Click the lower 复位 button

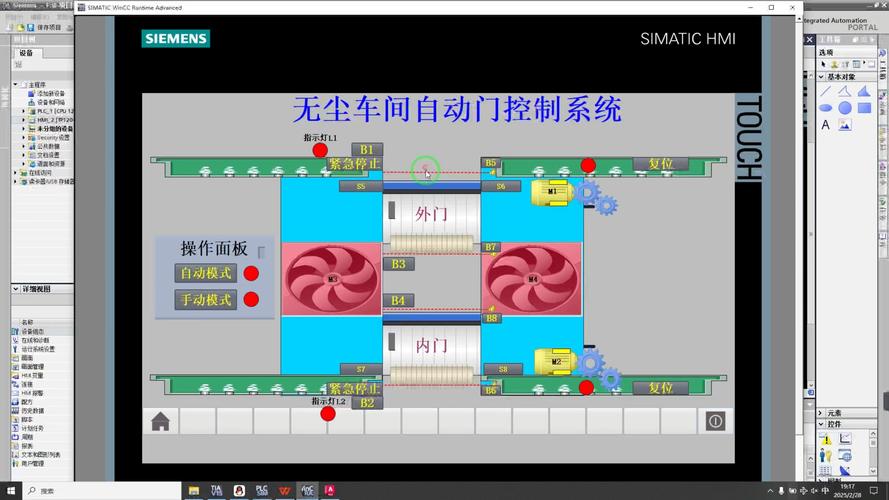tap(661, 388)
